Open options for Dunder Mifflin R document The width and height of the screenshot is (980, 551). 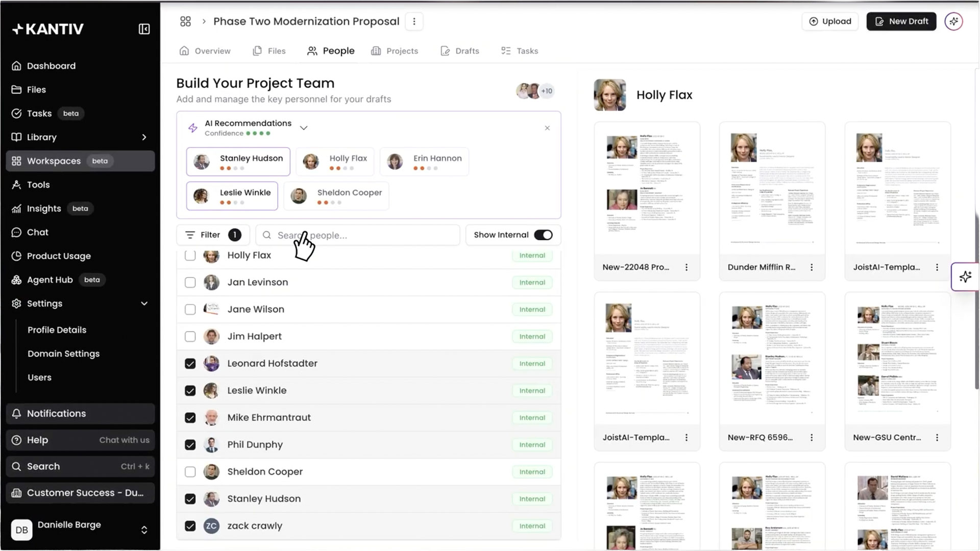812,267
